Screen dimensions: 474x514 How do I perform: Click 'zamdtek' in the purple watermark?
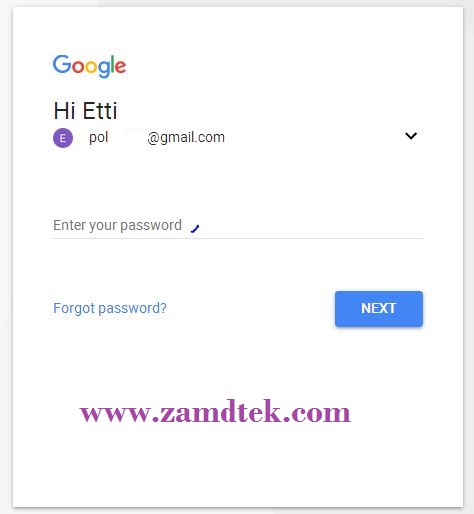click(216, 411)
